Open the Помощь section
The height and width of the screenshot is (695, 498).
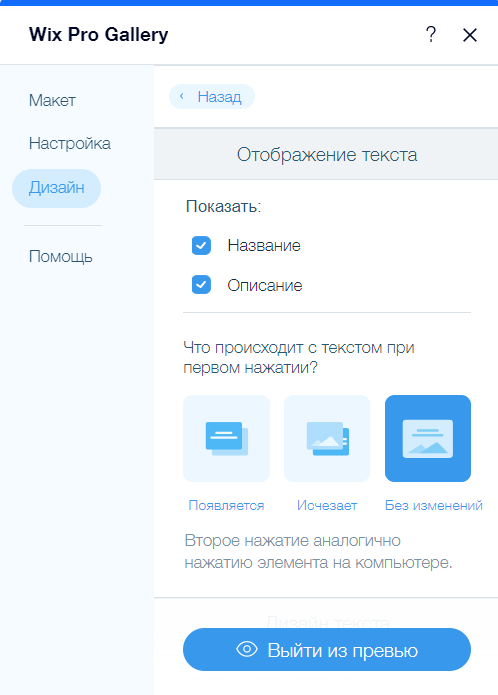click(x=61, y=256)
